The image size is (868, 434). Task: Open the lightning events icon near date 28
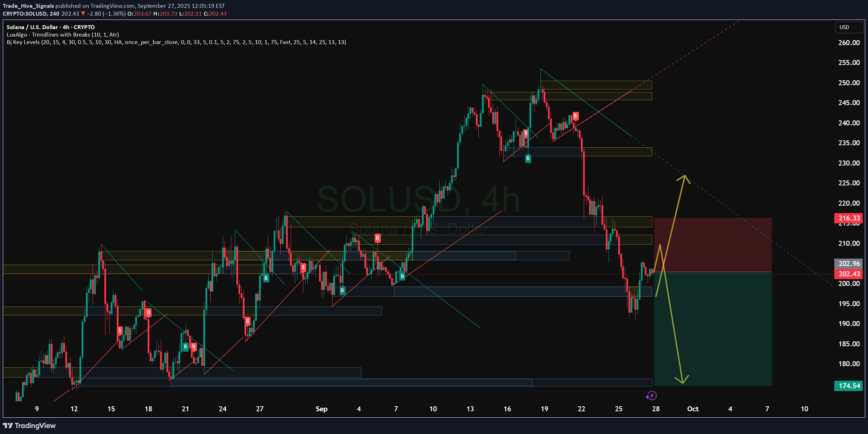pos(651,395)
